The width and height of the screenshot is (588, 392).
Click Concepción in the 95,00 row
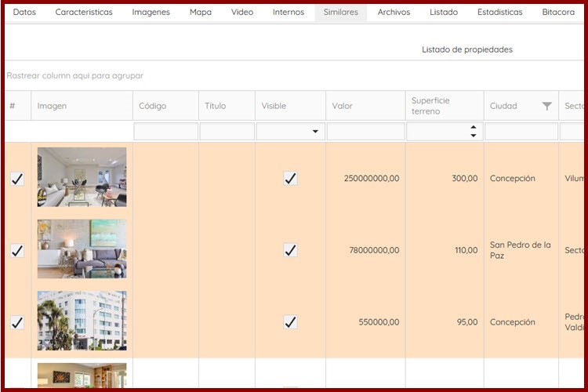pos(512,322)
